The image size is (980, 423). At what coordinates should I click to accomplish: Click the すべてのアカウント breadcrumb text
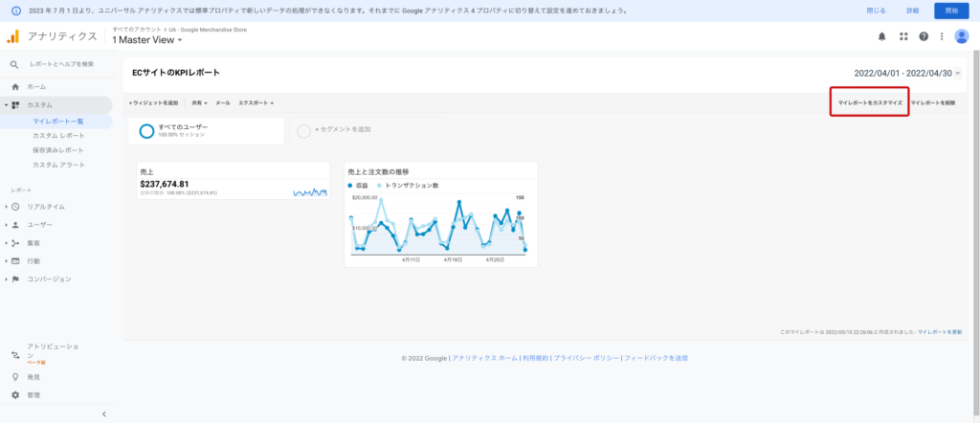(136, 30)
